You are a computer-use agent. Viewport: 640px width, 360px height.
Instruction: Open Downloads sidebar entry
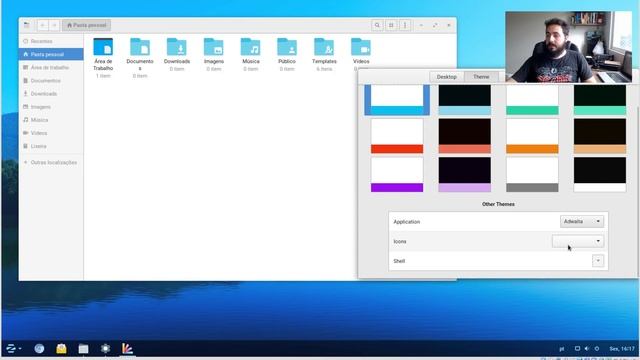click(x=51, y=93)
